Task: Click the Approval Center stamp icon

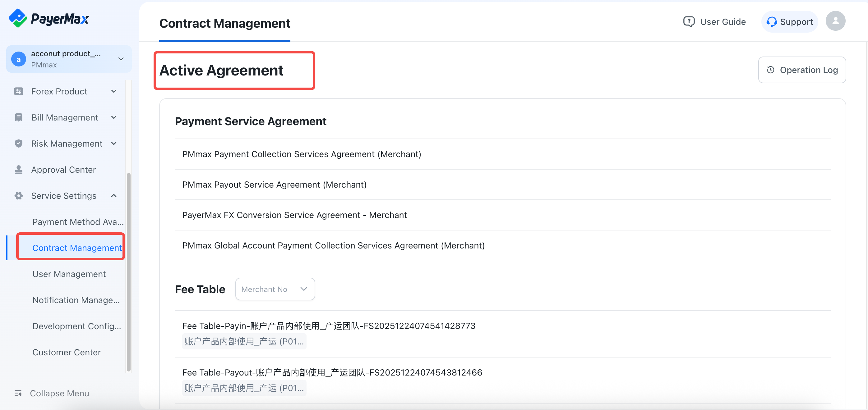Action: (x=19, y=170)
